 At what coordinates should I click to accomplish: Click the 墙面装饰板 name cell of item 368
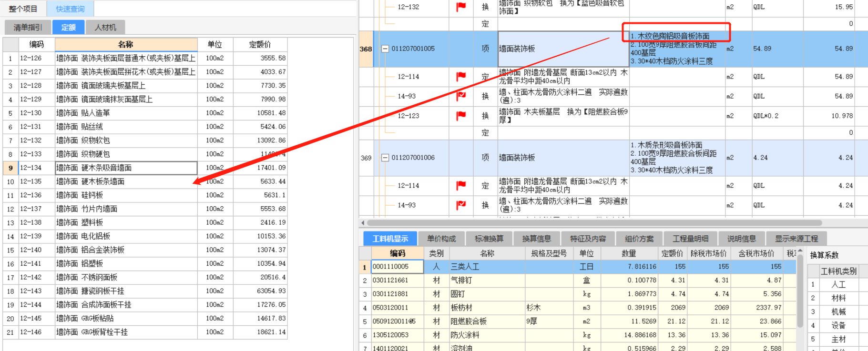pyautogui.click(x=563, y=49)
